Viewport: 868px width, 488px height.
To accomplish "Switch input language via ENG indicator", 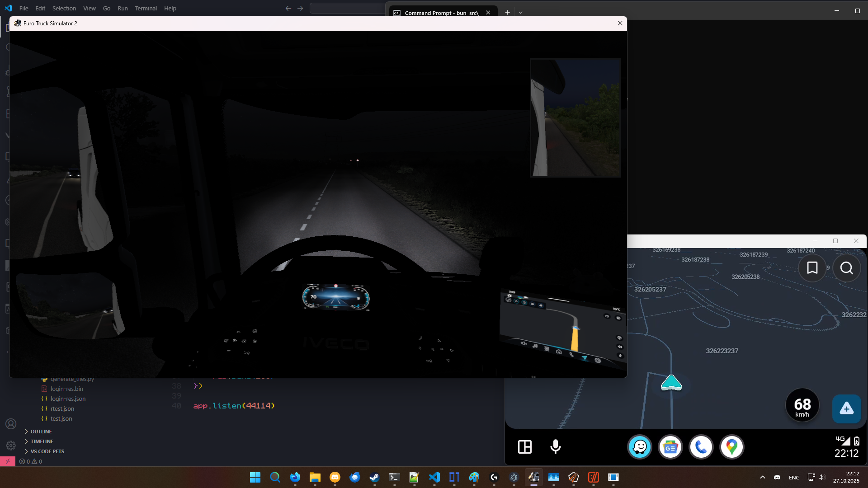I will coord(794,477).
